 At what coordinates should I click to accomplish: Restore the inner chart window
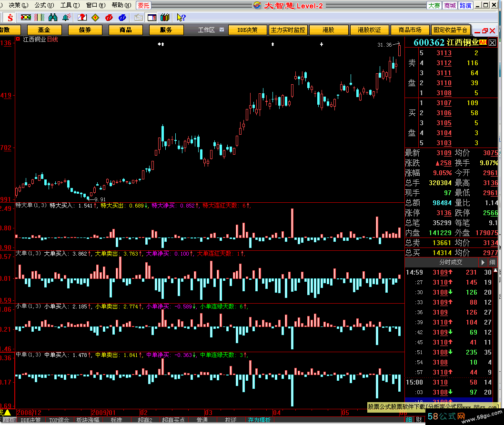[485, 31]
